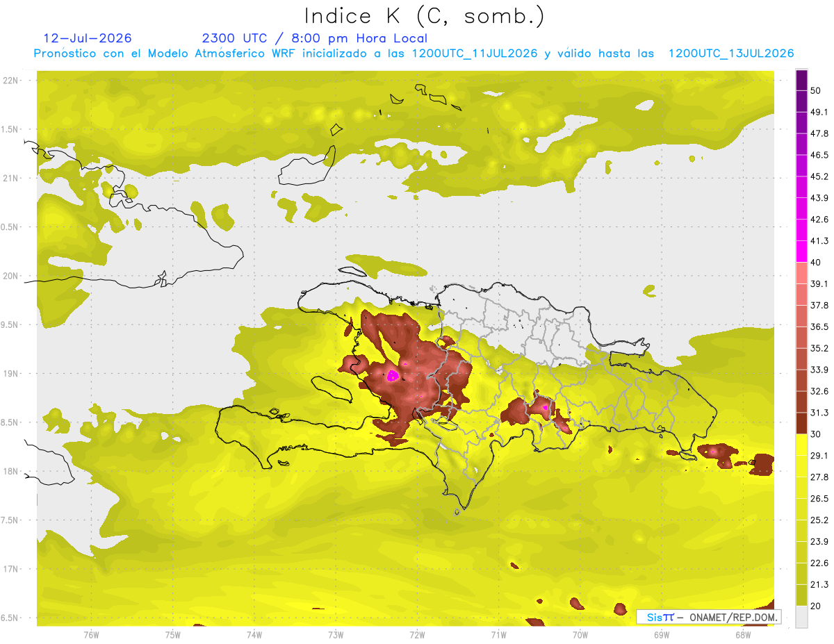The height and width of the screenshot is (644, 834).
Task: Click the legend value "32.6"
Action: (819, 391)
